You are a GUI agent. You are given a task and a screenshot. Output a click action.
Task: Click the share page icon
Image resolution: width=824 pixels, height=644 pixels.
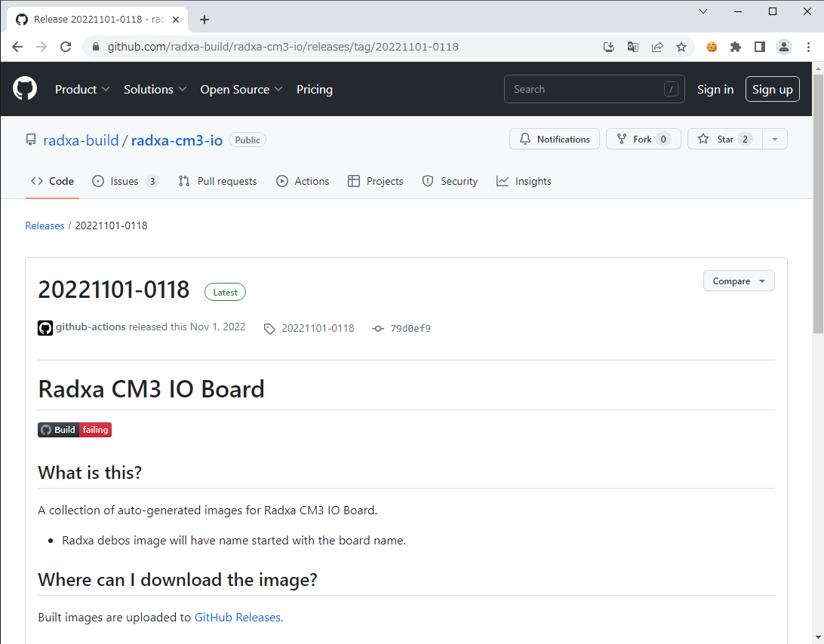coord(657,47)
